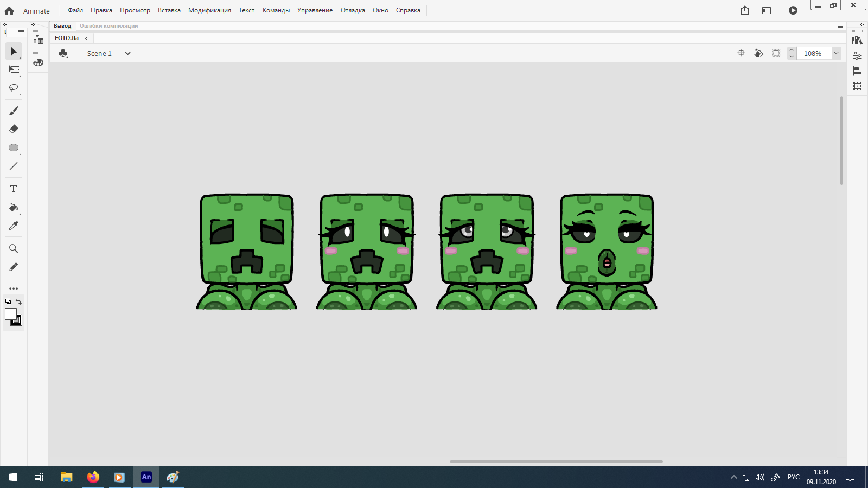This screenshot has width=868, height=488.
Task: Click the swap stroke and fill colors icon
Action: [19, 302]
